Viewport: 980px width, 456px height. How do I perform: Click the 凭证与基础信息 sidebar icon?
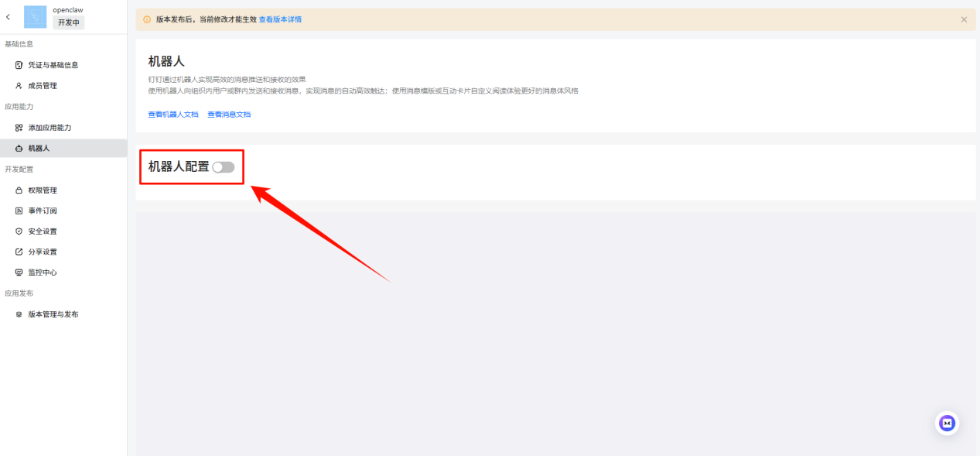click(19, 65)
